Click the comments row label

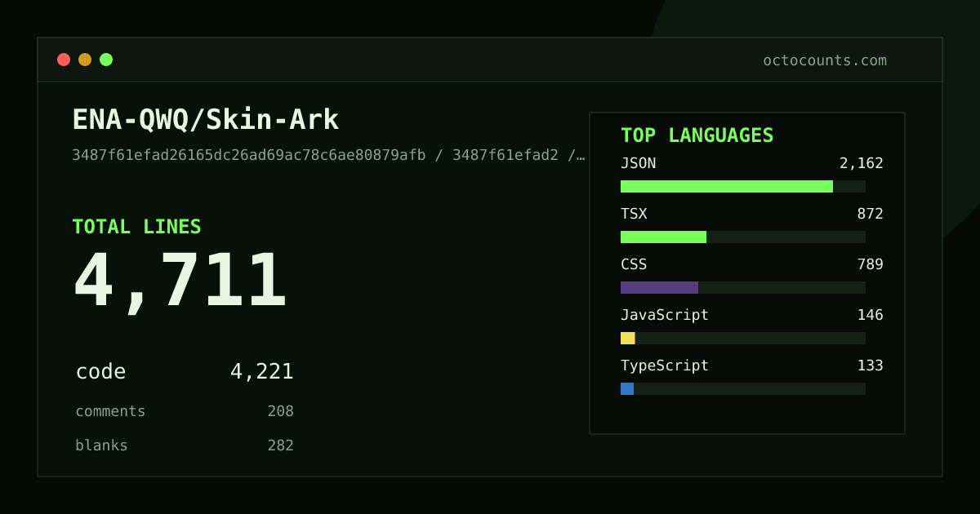coord(110,411)
